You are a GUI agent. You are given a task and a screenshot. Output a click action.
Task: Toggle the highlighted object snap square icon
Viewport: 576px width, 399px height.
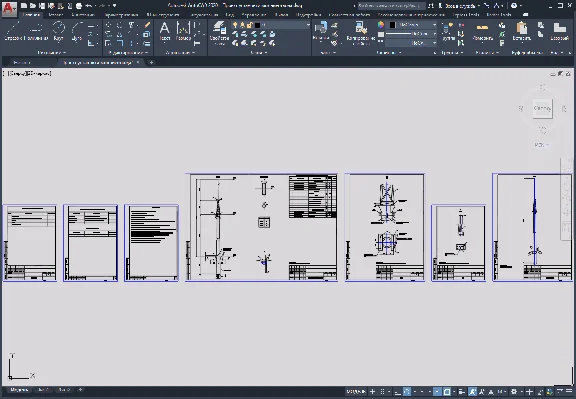pos(447,392)
